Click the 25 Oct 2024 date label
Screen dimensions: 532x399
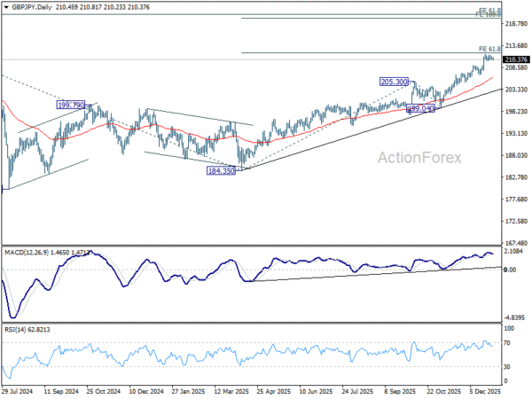coord(104,390)
